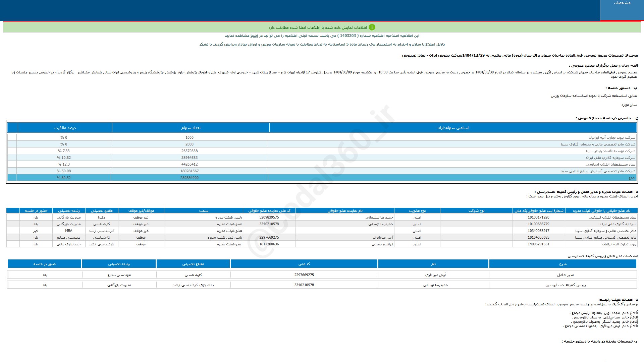The height and width of the screenshot is (362, 644).
Task: Click the مدیر عامل row description cell
Action: pos(565,275)
